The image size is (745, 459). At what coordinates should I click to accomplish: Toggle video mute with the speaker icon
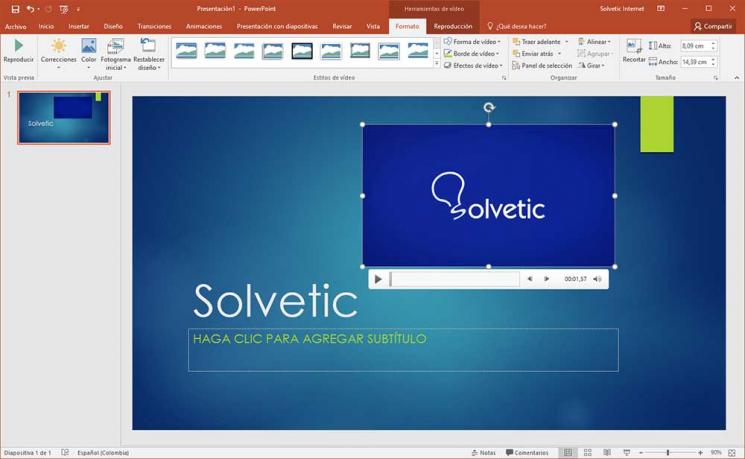pyautogui.click(x=597, y=279)
